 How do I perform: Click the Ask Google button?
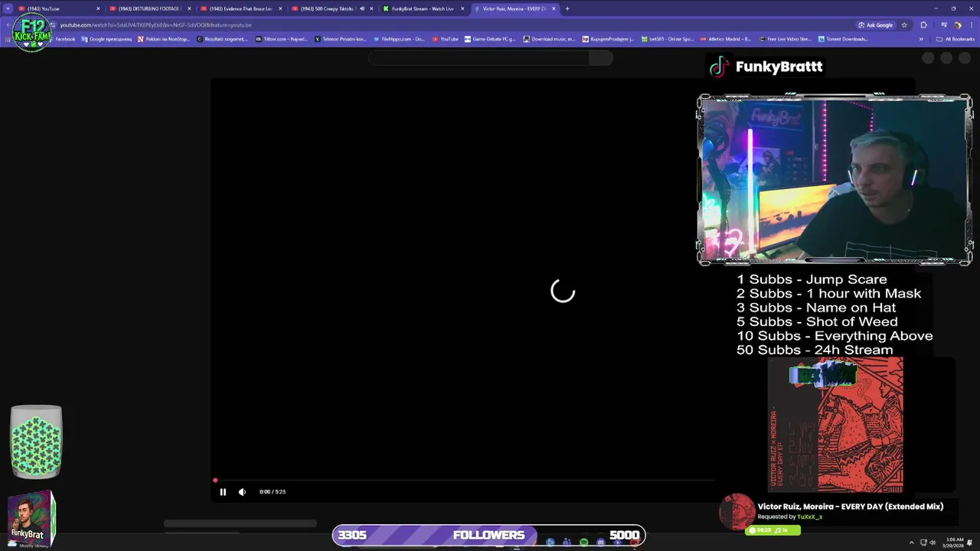pos(875,24)
